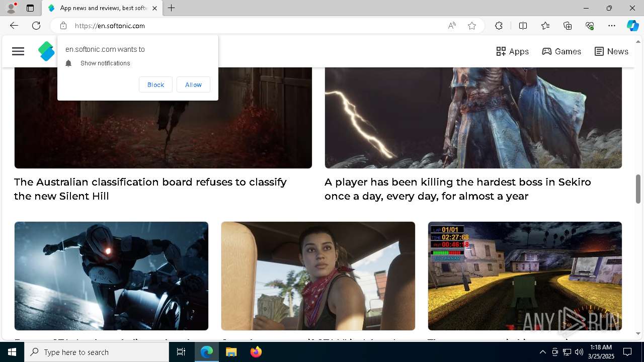644x362 pixels.
Task: Open the tab actions menu icon
Action: (x=30, y=8)
